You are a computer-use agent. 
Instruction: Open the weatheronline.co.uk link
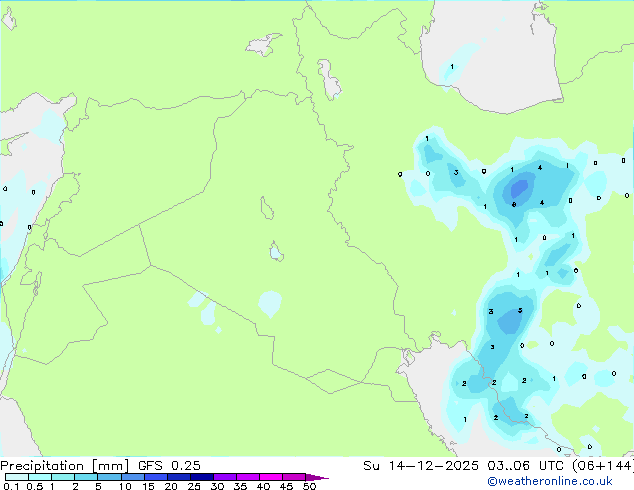coord(549,481)
